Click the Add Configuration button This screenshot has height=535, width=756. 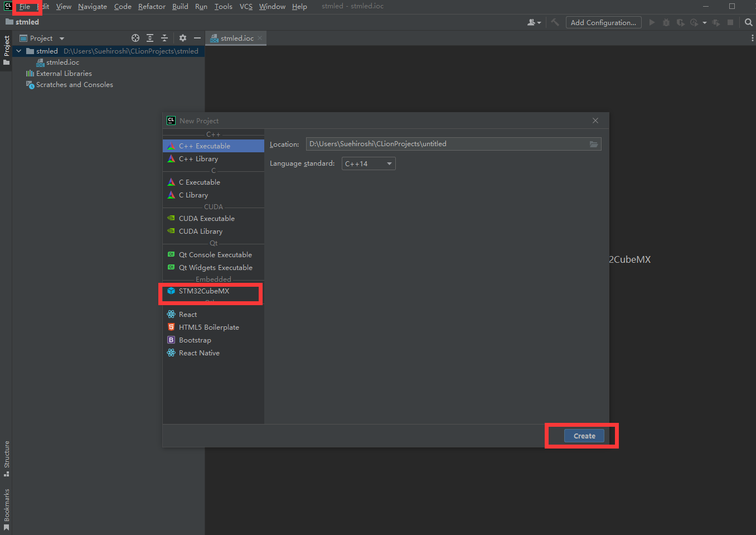pos(603,22)
